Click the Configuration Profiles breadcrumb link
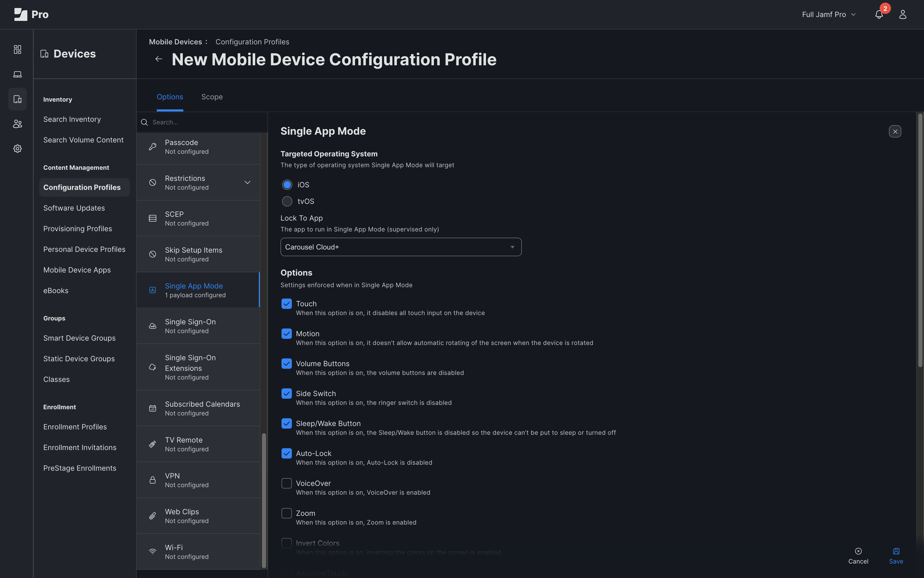924x578 pixels. click(x=252, y=42)
